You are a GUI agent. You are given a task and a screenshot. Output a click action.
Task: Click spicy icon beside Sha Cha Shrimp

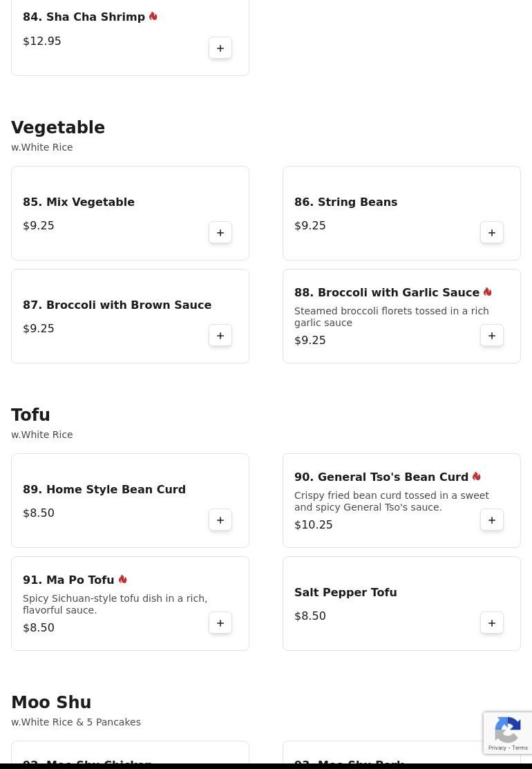[153, 17]
